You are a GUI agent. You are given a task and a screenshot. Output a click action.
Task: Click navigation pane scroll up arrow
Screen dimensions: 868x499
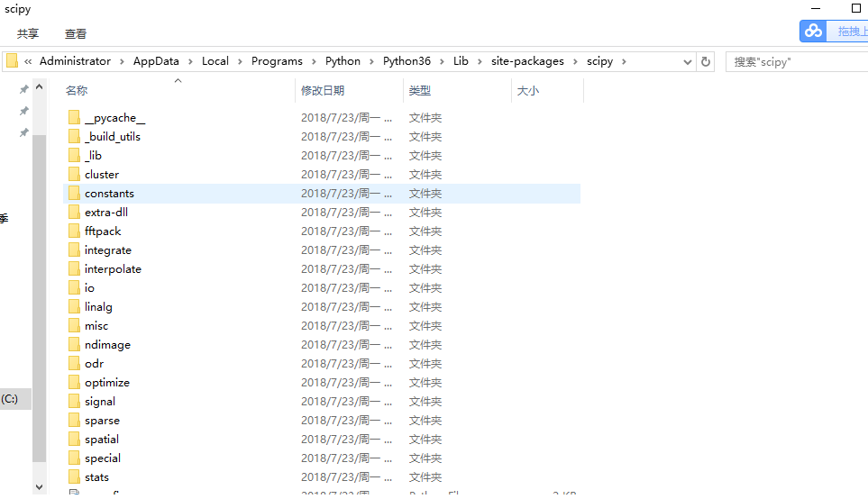[39, 86]
